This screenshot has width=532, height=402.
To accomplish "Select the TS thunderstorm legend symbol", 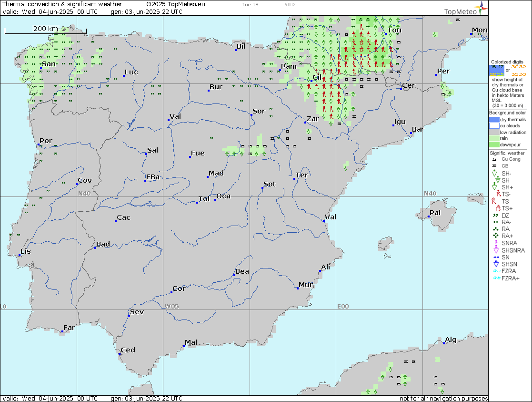I will (x=494, y=201).
